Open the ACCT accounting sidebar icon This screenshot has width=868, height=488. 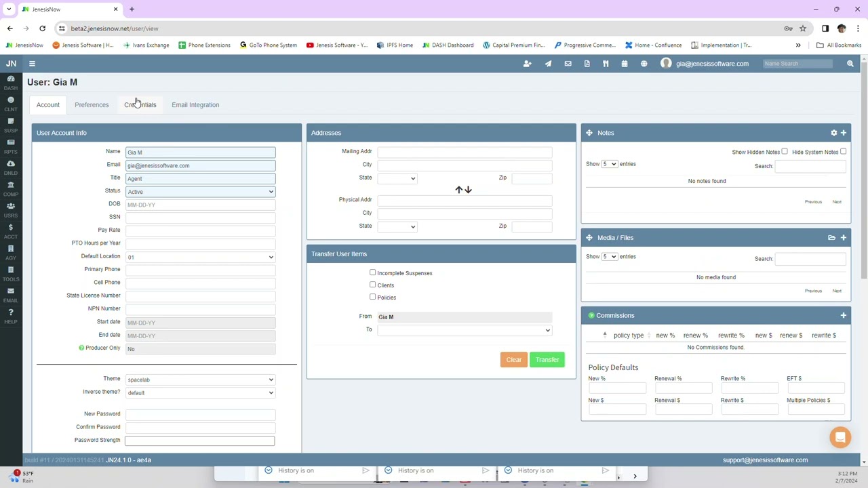click(x=11, y=231)
